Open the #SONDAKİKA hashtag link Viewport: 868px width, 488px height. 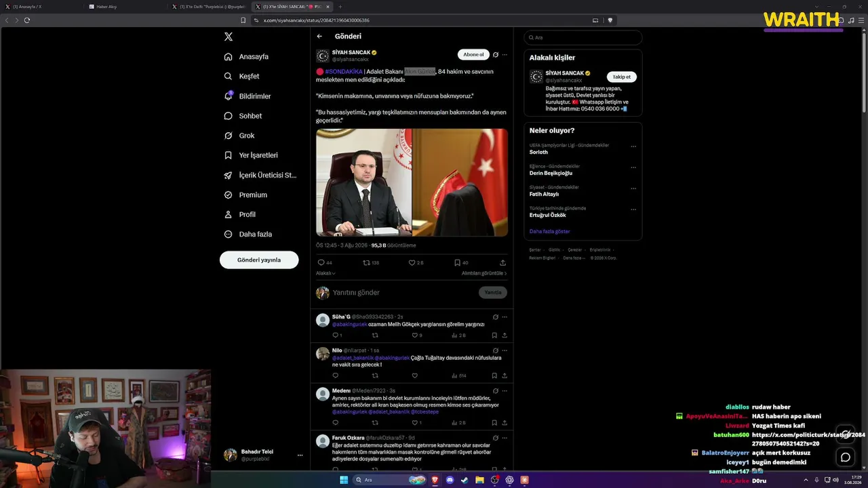point(344,72)
